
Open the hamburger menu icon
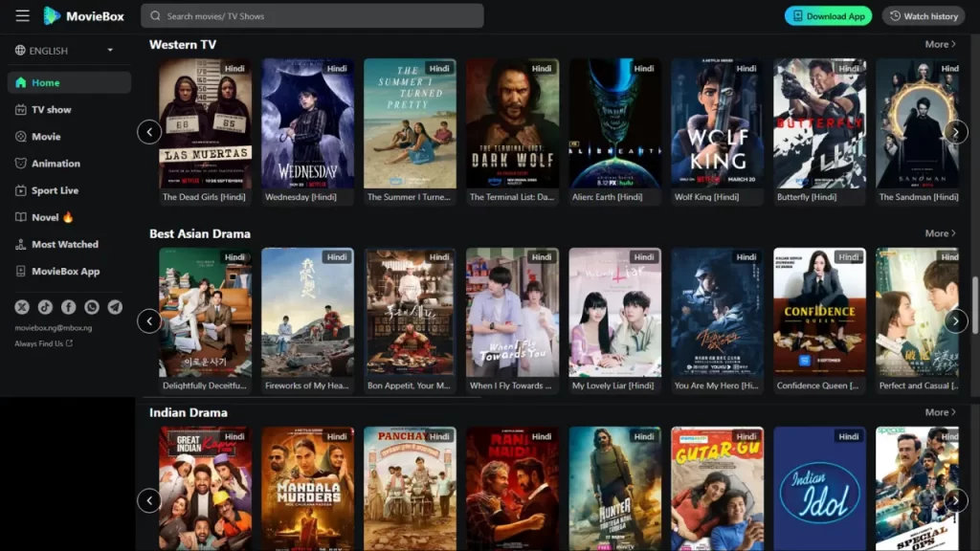(23, 15)
